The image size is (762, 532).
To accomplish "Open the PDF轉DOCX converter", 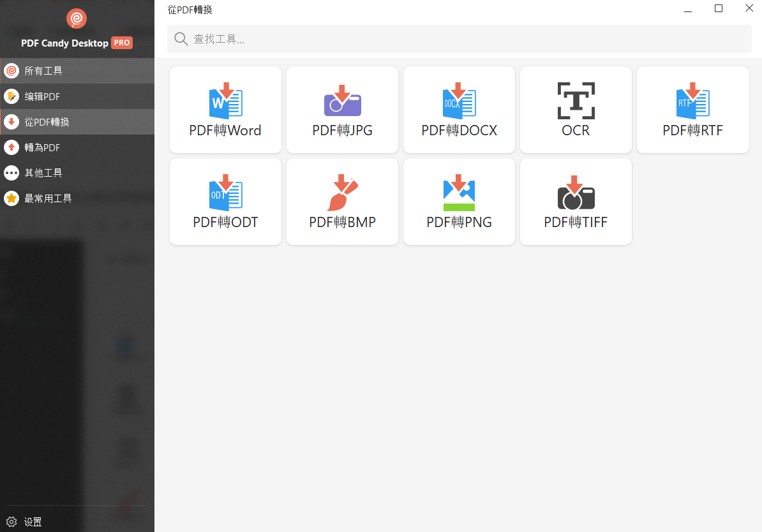I will pos(458,109).
